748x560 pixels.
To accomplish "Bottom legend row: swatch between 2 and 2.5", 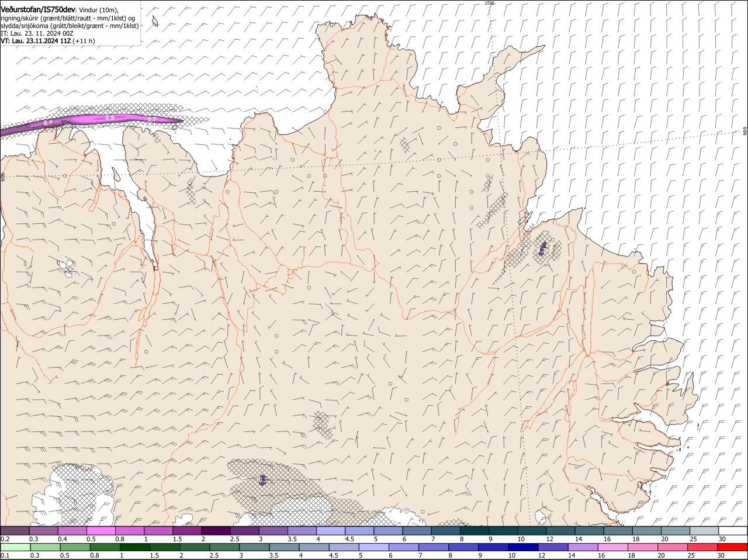I will [194, 547].
